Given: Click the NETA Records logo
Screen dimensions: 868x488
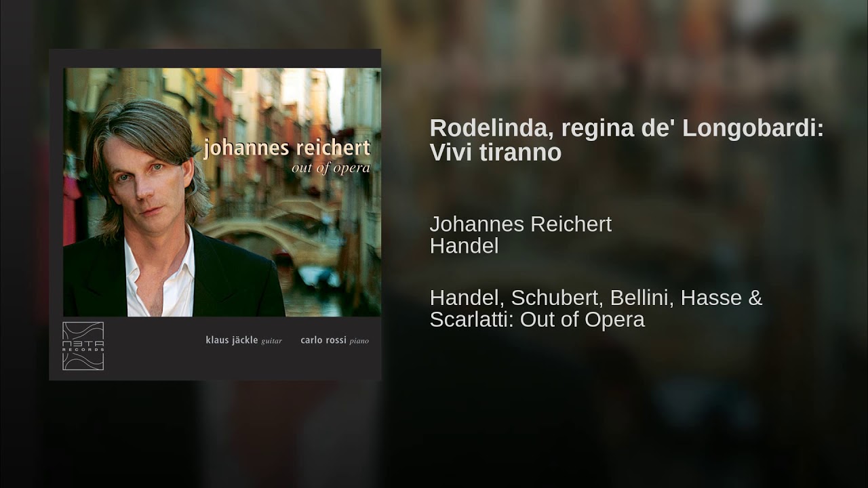Looking at the screenshot, I should click(83, 346).
